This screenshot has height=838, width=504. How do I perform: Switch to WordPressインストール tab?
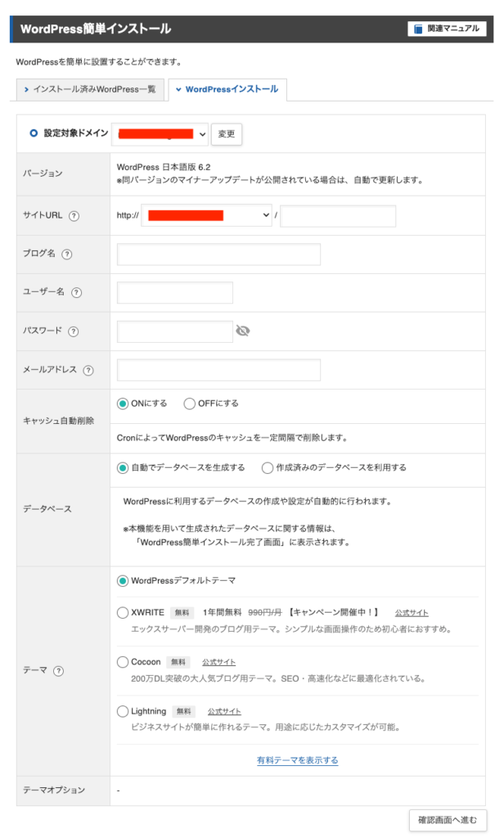[227, 90]
